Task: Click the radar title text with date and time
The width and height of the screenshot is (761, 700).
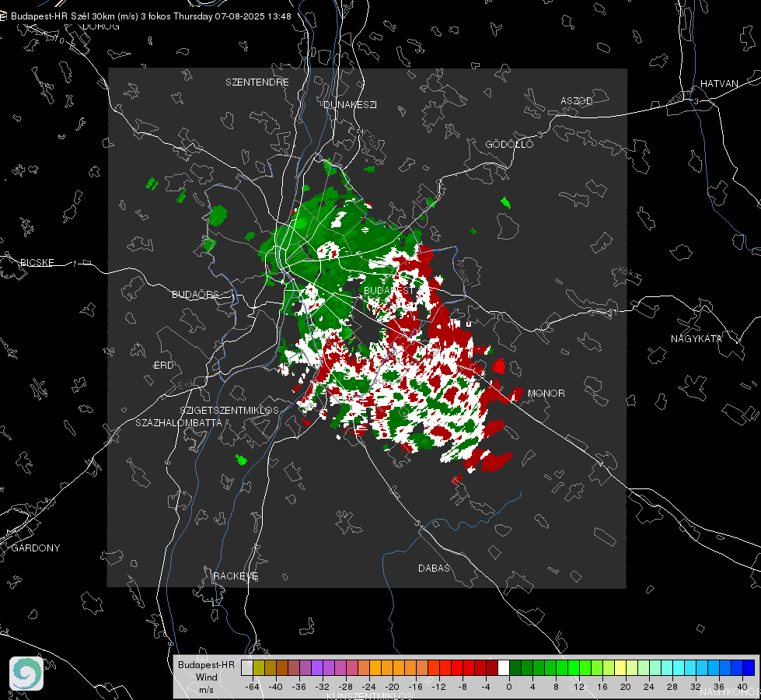Action: coord(151,16)
